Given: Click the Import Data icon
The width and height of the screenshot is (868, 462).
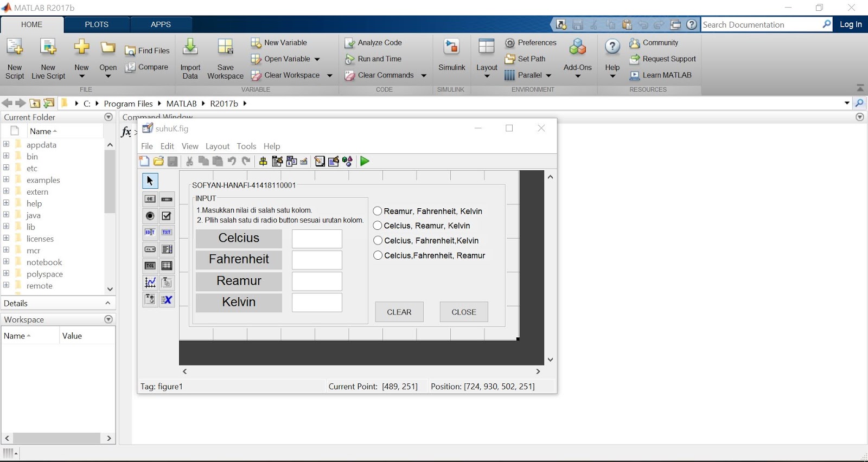Looking at the screenshot, I should click(190, 47).
